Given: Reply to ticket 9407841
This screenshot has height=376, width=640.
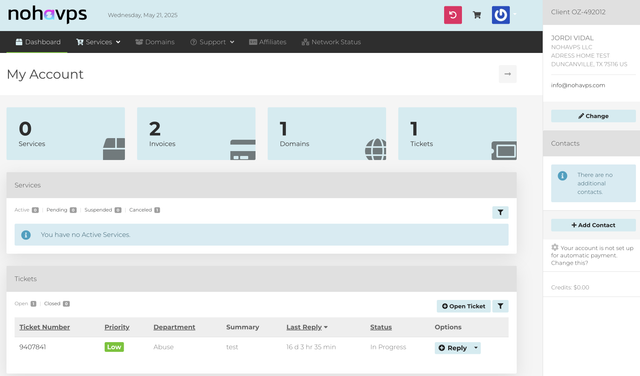Looking at the screenshot, I should 453,348.
